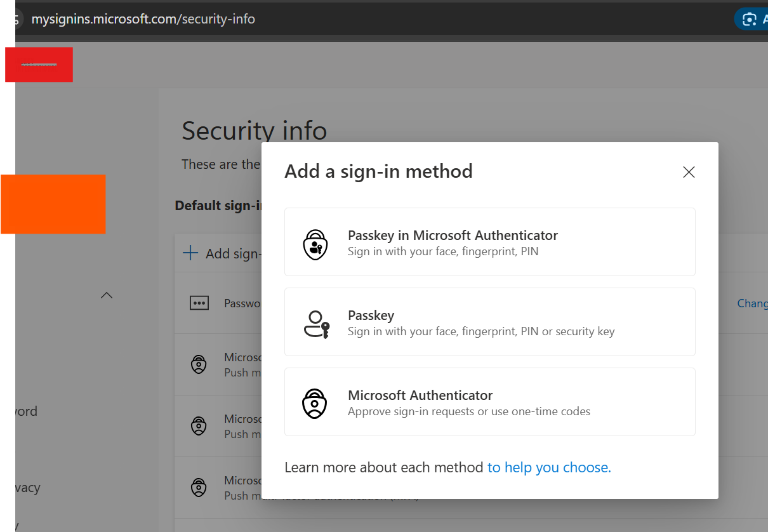Click the address bar URL mysignins.microsoft.com
Screen dimensions: 768x532
143,19
